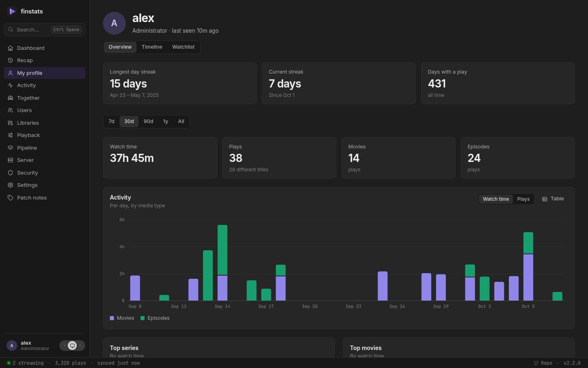Click the large alex profile avatar
Viewport: 588px width, 368px height.
coord(114,23)
